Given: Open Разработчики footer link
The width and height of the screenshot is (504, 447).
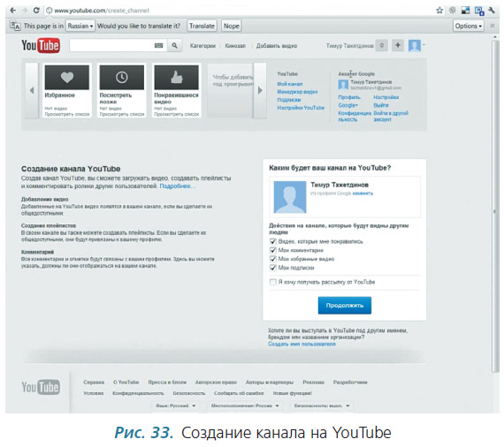Looking at the screenshot, I should 350,383.
